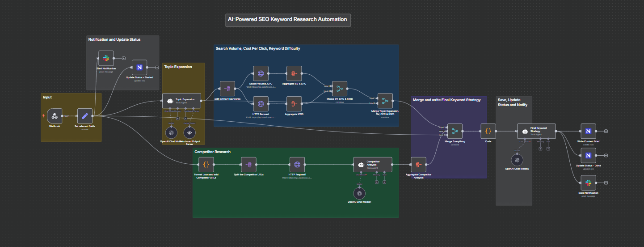Select the Merge SV, CPC & KWD node
The width and height of the screenshot is (644, 247).
[339, 89]
